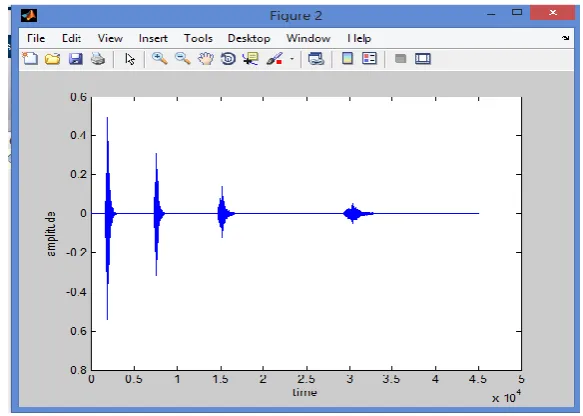Open the Brush color dropdown arrow
This screenshot has width=583, height=416.
(x=292, y=59)
